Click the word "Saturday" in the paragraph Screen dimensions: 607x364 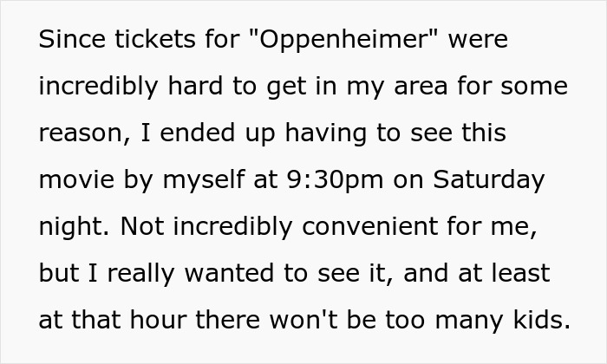click(488, 180)
